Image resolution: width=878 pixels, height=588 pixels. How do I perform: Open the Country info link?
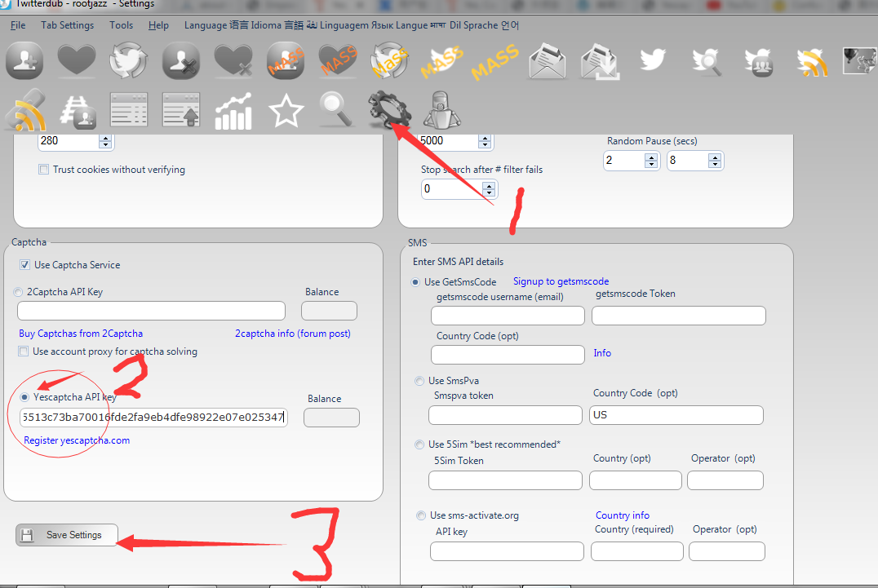click(x=622, y=515)
